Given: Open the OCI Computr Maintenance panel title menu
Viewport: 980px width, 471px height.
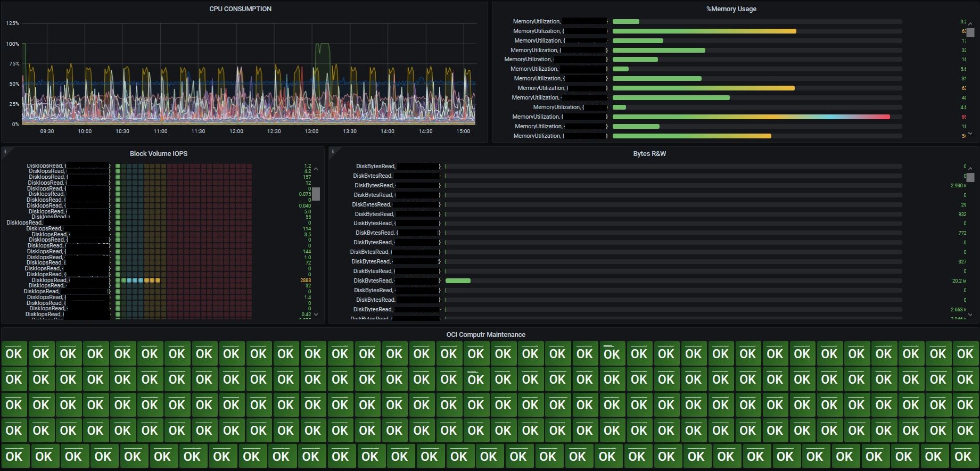Looking at the screenshot, I should (486, 335).
